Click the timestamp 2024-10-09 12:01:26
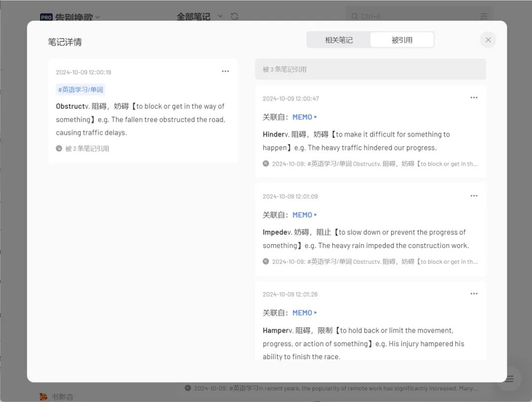 pos(290,295)
